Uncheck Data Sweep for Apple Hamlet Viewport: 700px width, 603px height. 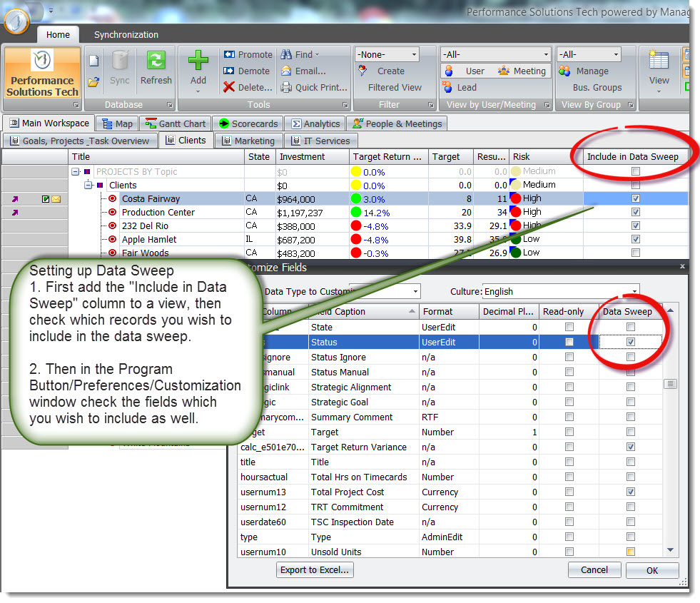pyautogui.click(x=636, y=239)
